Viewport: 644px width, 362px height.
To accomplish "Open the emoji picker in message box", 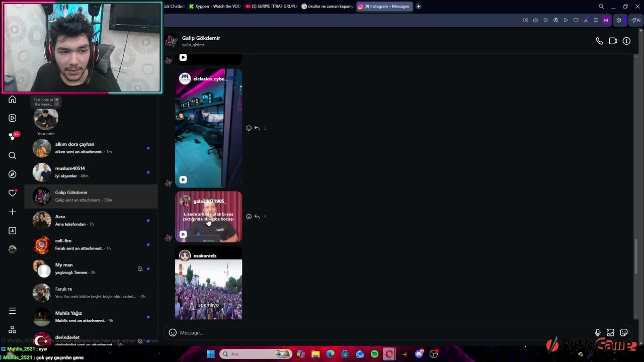I will pyautogui.click(x=173, y=332).
